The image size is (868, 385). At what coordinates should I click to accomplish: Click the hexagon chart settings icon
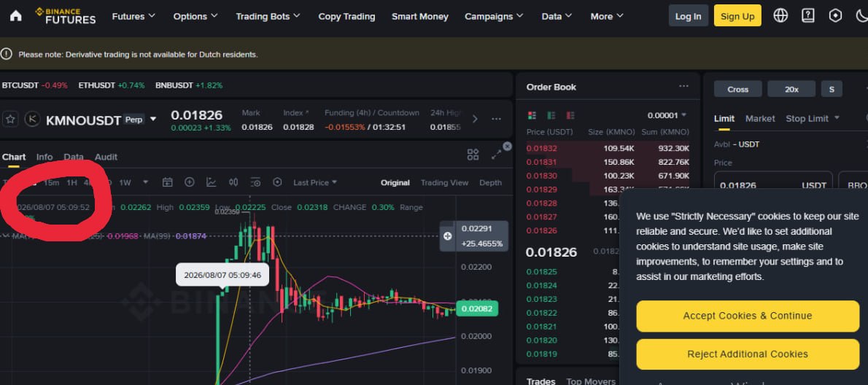point(277,182)
